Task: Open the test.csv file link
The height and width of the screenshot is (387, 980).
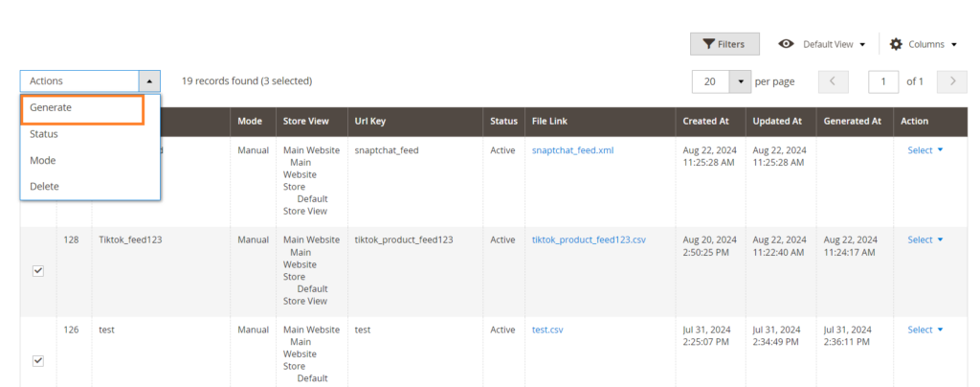Action: 547,330
